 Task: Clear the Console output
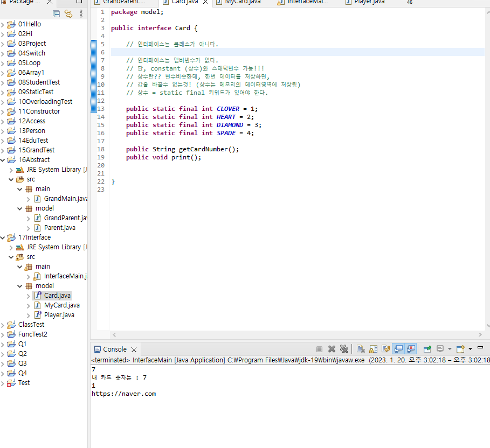(361, 349)
